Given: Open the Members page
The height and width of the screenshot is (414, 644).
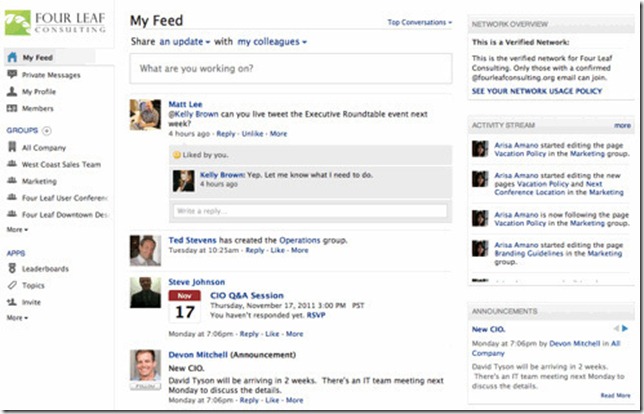Looking at the screenshot, I should (x=38, y=108).
